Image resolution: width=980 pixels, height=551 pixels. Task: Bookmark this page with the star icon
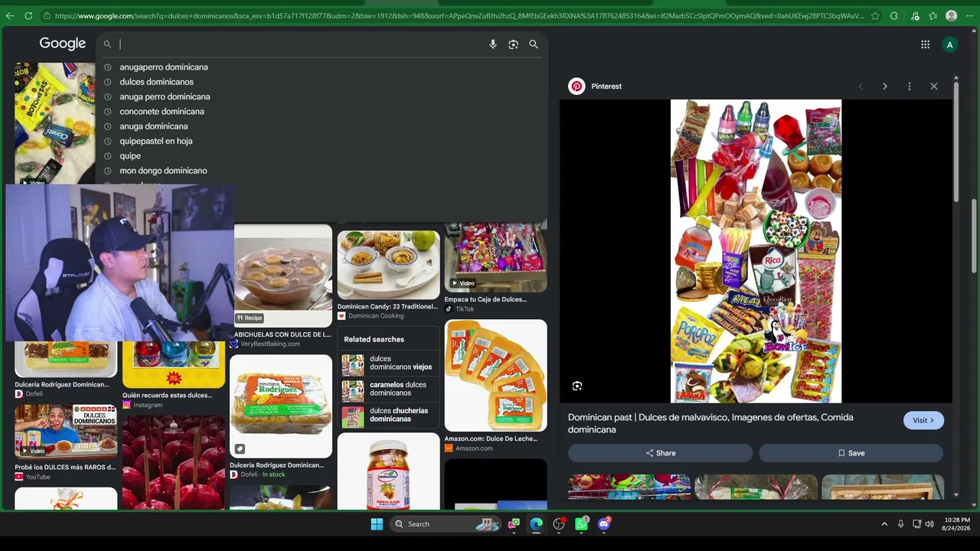click(x=875, y=15)
